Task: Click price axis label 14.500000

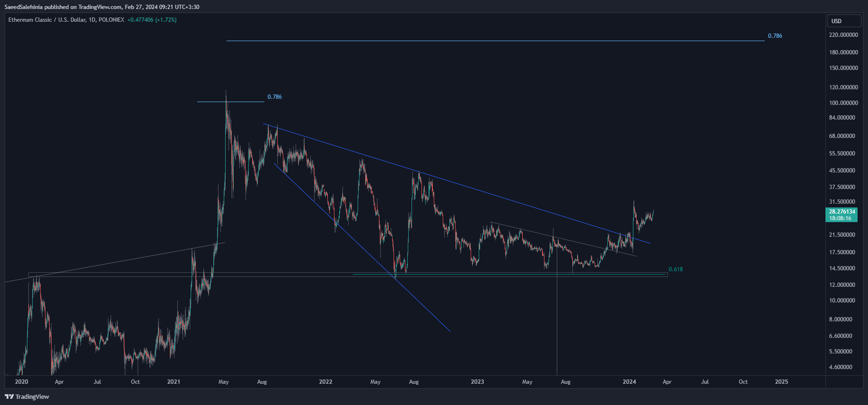Action: [x=842, y=268]
